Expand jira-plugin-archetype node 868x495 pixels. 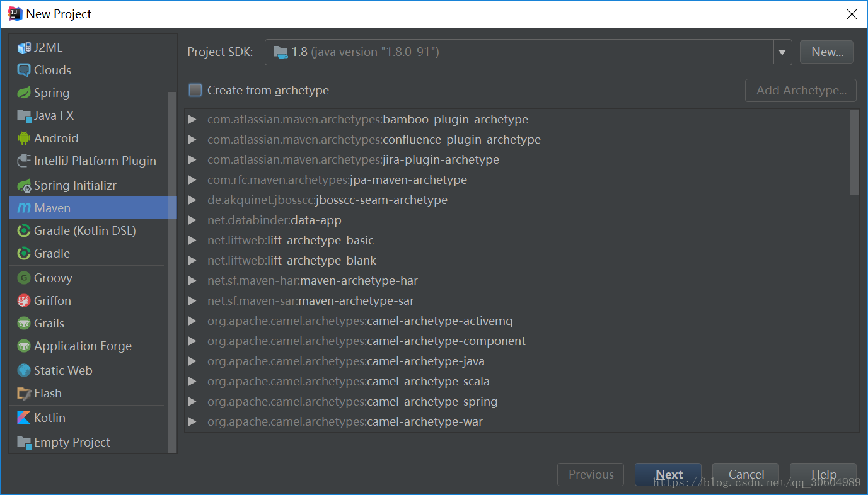tap(193, 160)
